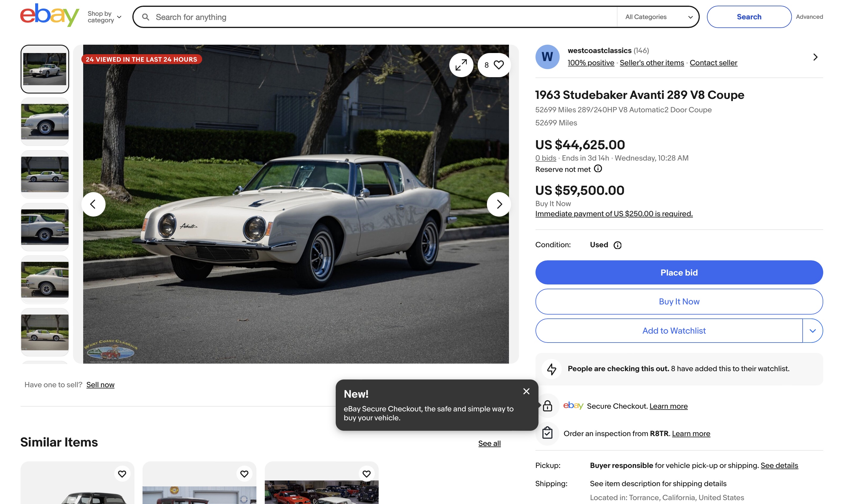Show Condition Used info icon
Image resolution: width=842 pixels, height=504 pixels.
click(x=617, y=245)
